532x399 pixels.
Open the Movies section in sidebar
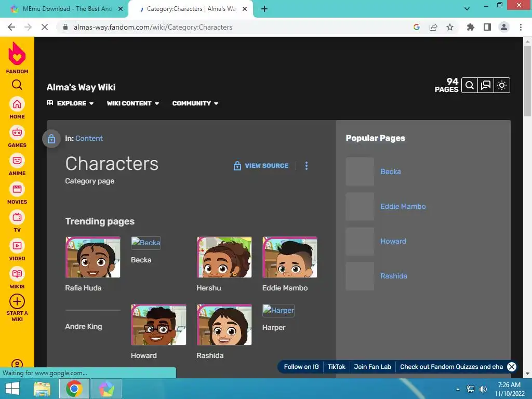[17, 193]
